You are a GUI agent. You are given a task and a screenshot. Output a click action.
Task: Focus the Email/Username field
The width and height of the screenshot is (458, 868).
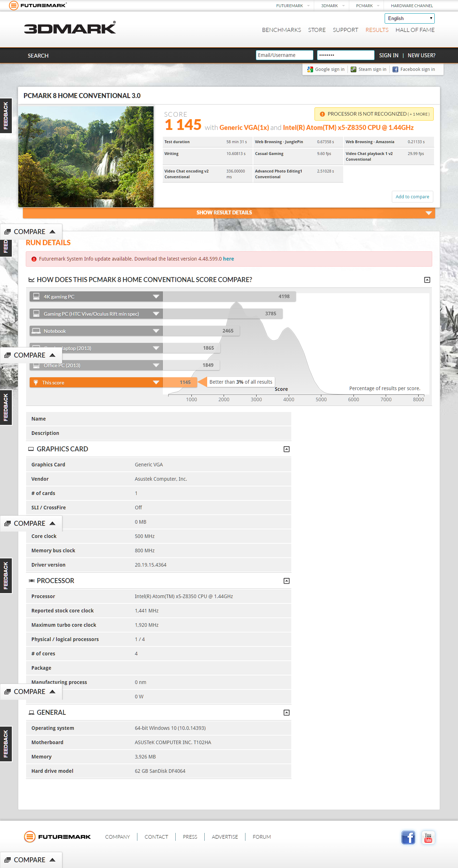(284, 55)
